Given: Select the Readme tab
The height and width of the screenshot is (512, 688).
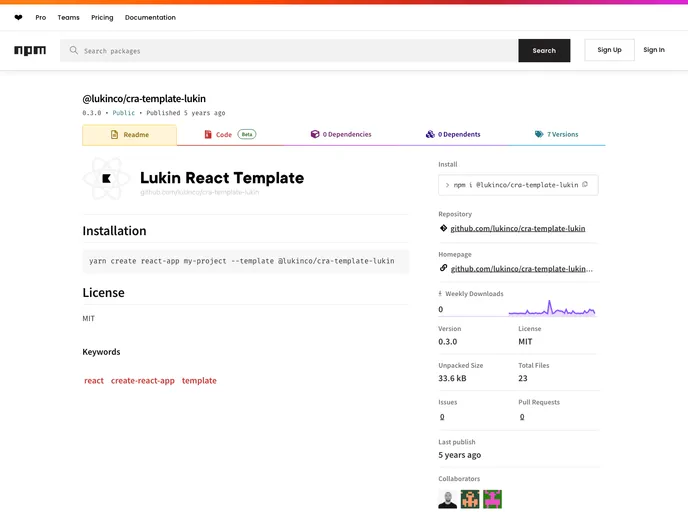Looking at the screenshot, I should 129,135.
